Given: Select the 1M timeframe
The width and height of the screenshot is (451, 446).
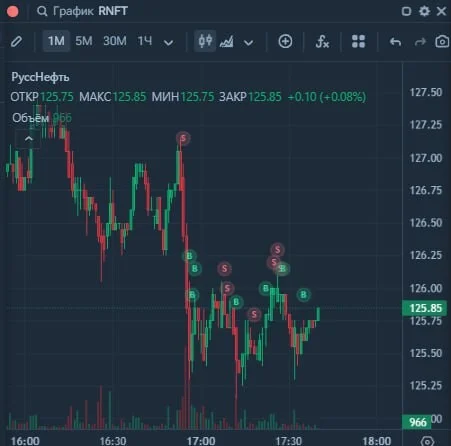Looking at the screenshot, I should [x=56, y=41].
